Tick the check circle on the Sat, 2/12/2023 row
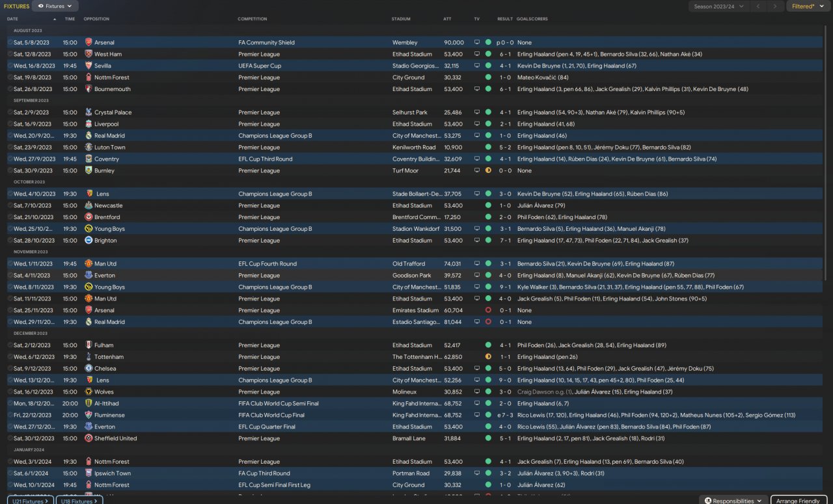The width and height of the screenshot is (833, 504). [x=10, y=345]
